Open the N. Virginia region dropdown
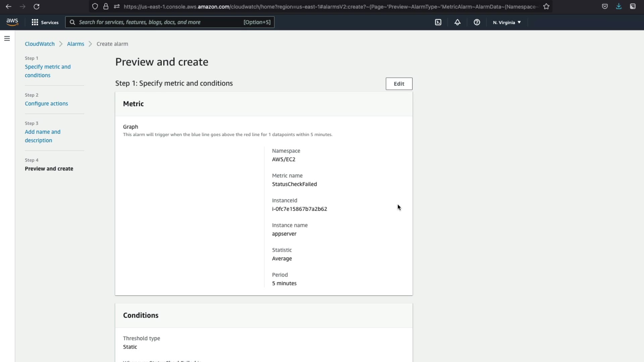644x362 pixels. 507,22
